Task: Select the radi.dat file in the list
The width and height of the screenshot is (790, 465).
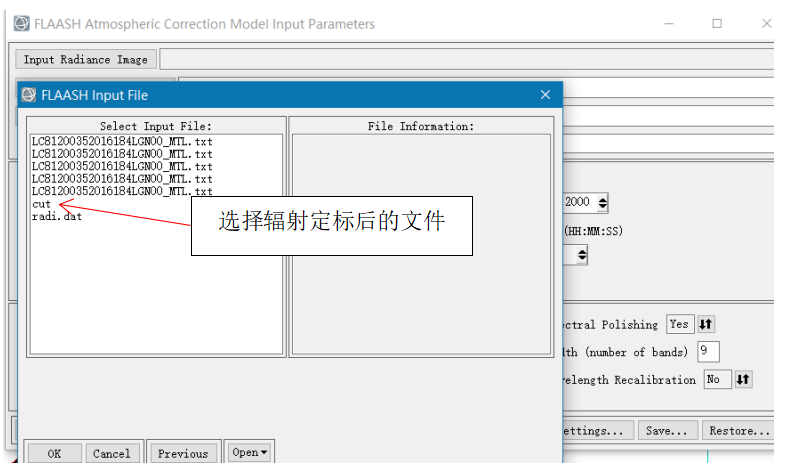Action: pos(56,217)
